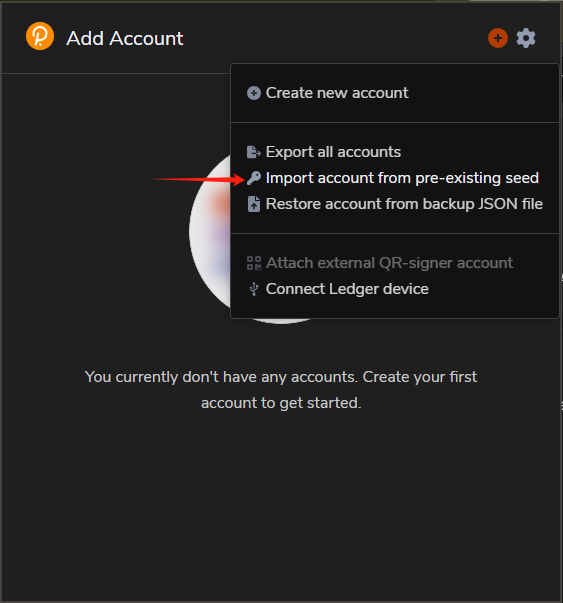Click the blurred circular placeholder image
563x603 pixels.
click(x=210, y=233)
